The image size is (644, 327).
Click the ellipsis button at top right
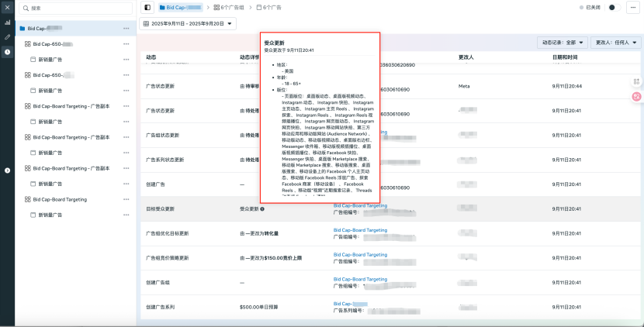tap(633, 8)
